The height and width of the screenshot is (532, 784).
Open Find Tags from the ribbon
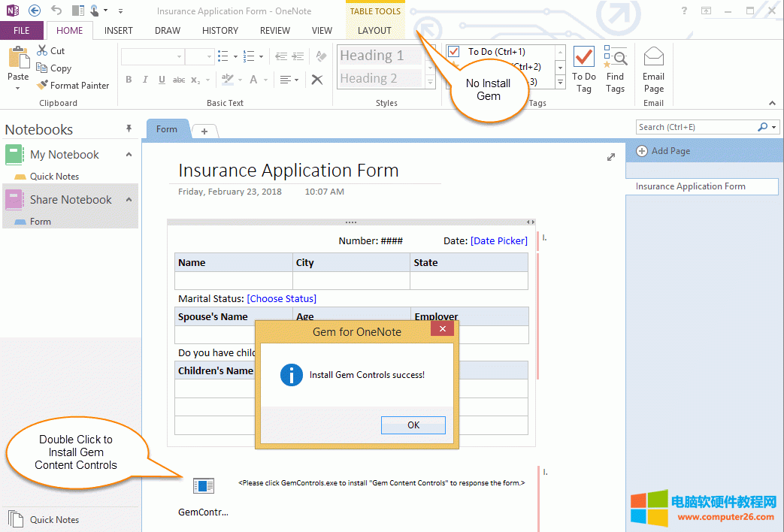click(x=615, y=59)
